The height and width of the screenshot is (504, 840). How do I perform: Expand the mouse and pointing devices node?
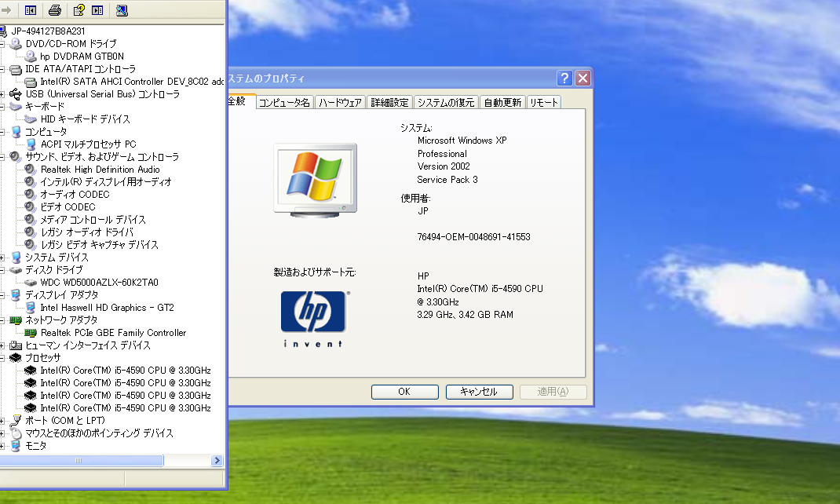[x=2, y=433]
